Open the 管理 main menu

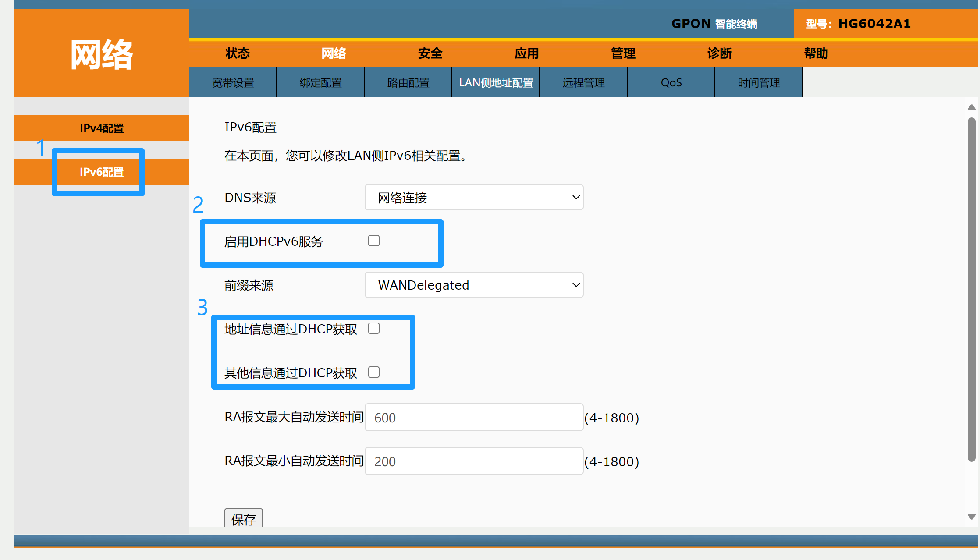(x=623, y=53)
